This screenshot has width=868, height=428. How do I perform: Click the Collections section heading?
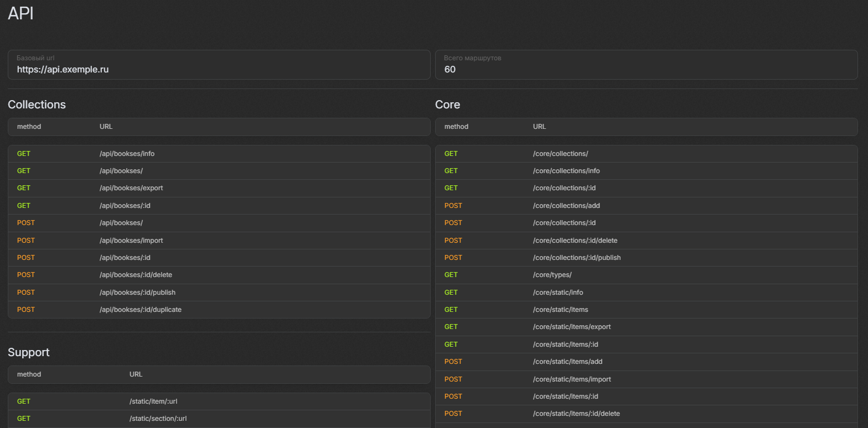37,105
